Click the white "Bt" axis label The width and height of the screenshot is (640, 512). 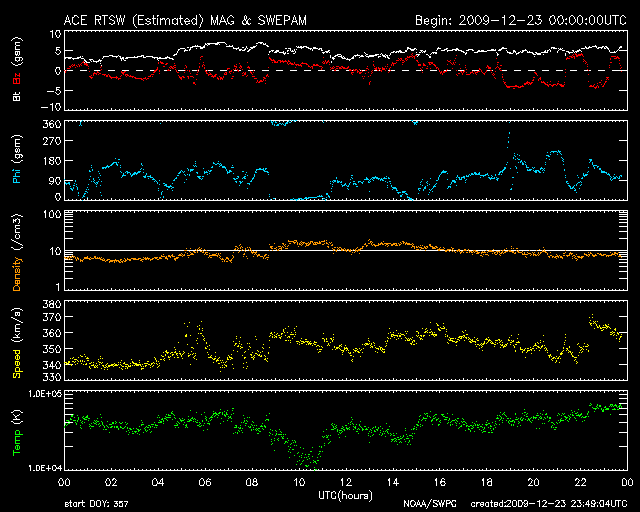(x=17, y=96)
